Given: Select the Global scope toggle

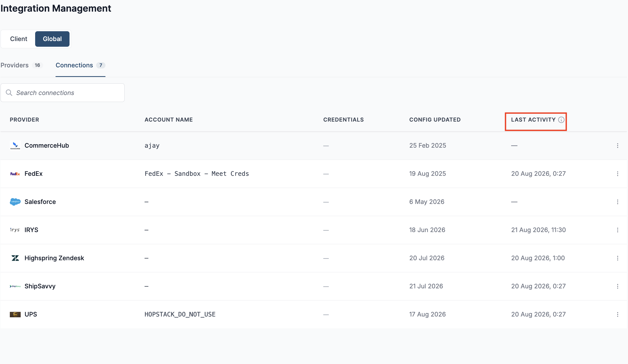Looking at the screenshot, I should pyautogui.click(x=52, y=39).
